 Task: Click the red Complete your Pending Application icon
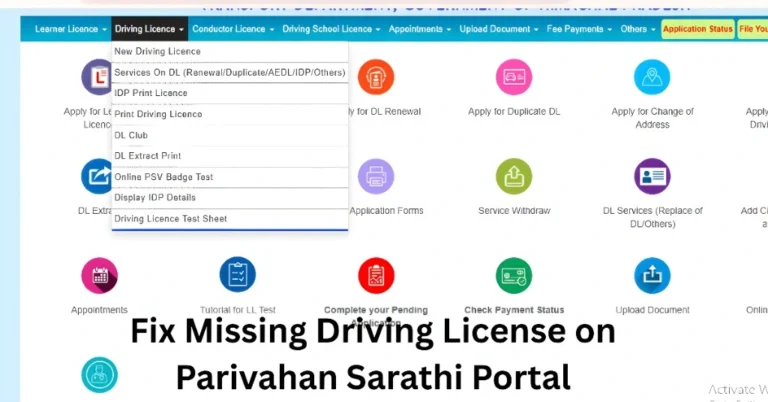(376, 276)
